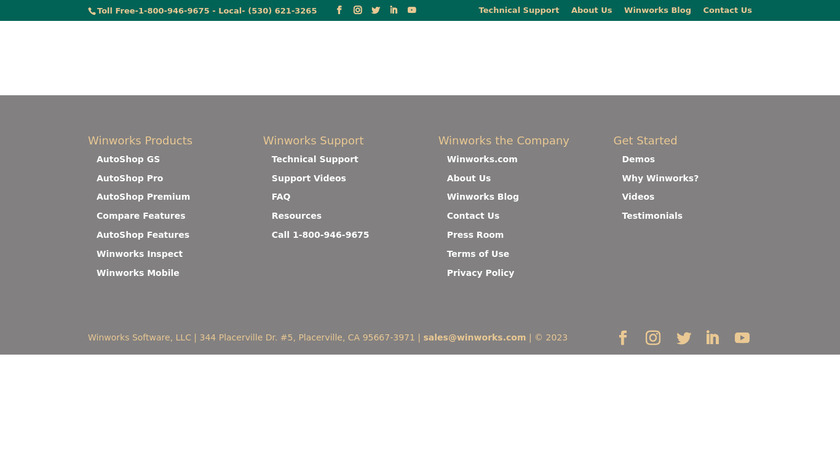View Privacy Policy link

pyautogui.click(x=481, y=273)
